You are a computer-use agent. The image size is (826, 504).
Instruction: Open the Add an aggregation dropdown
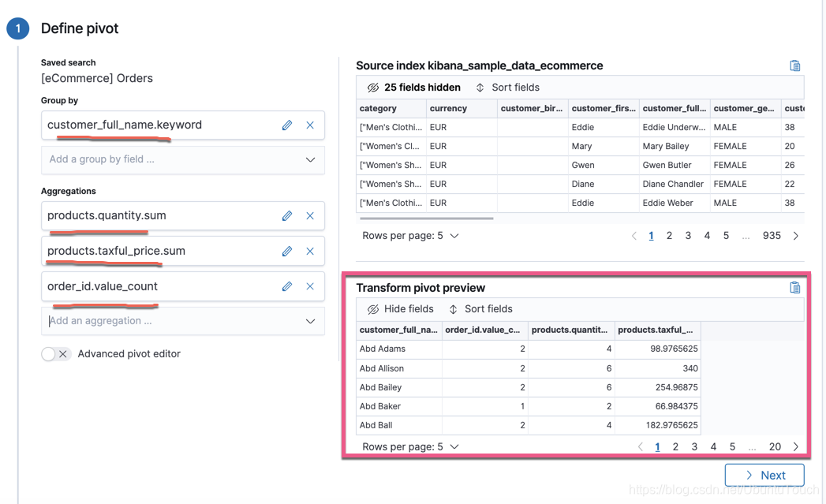[182, 321]
